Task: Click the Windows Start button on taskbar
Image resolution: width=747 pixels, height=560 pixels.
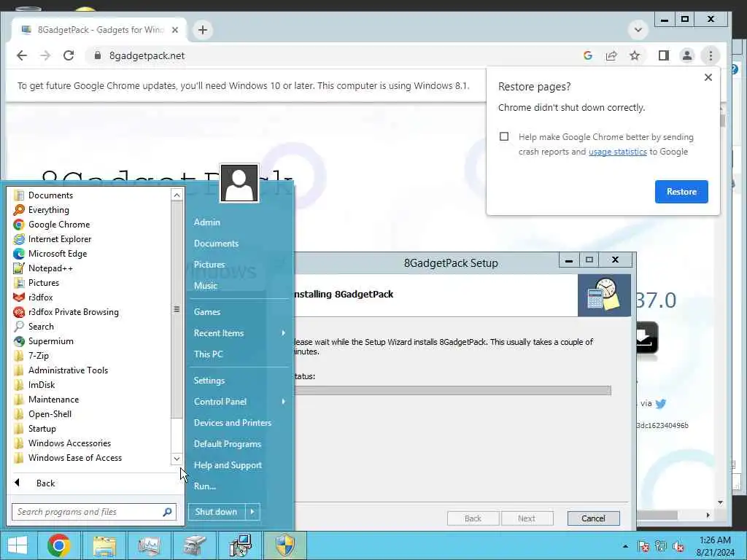Action: 18,545
